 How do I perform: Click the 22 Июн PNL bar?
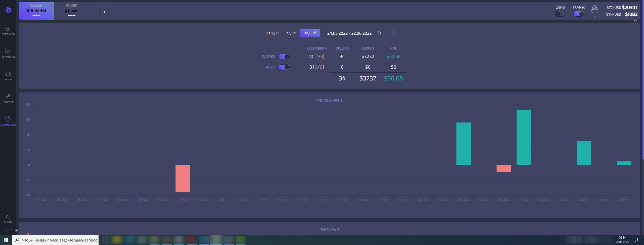pyautogui.click(x=624, y=163)
